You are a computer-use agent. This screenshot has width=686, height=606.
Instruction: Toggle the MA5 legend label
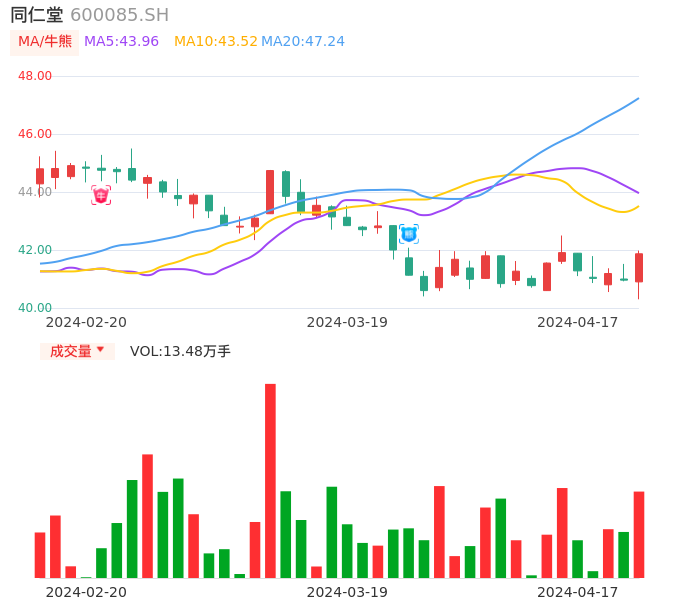coord(121,41)
